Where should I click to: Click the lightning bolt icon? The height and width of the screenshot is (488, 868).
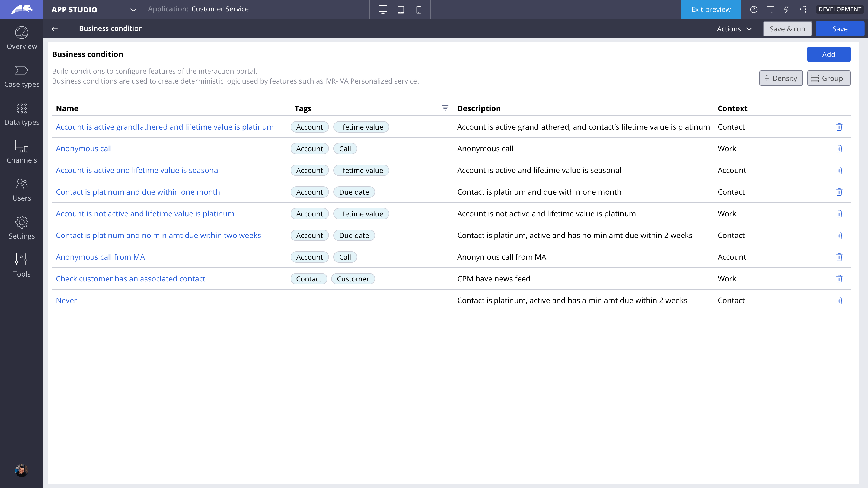[786, 9]
